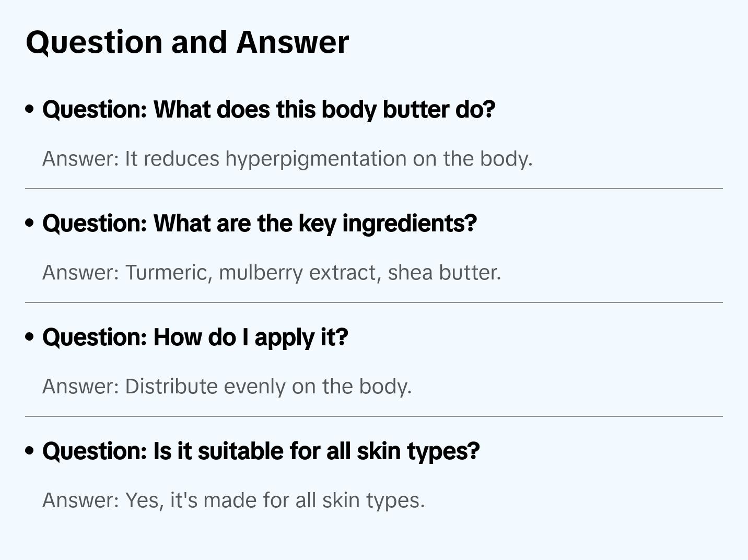Viewport: 748px width, 560px height.
Task: Click the bullet beside "How do I apply it?"
Action: click(30, 337)
